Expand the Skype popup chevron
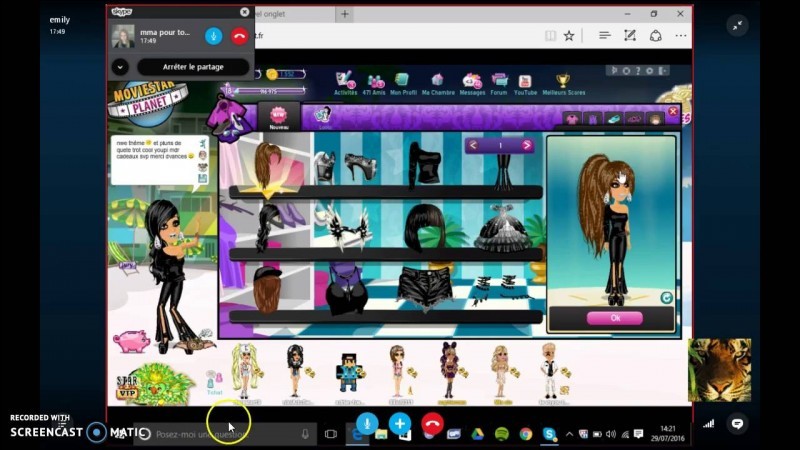 click(120, 67)
